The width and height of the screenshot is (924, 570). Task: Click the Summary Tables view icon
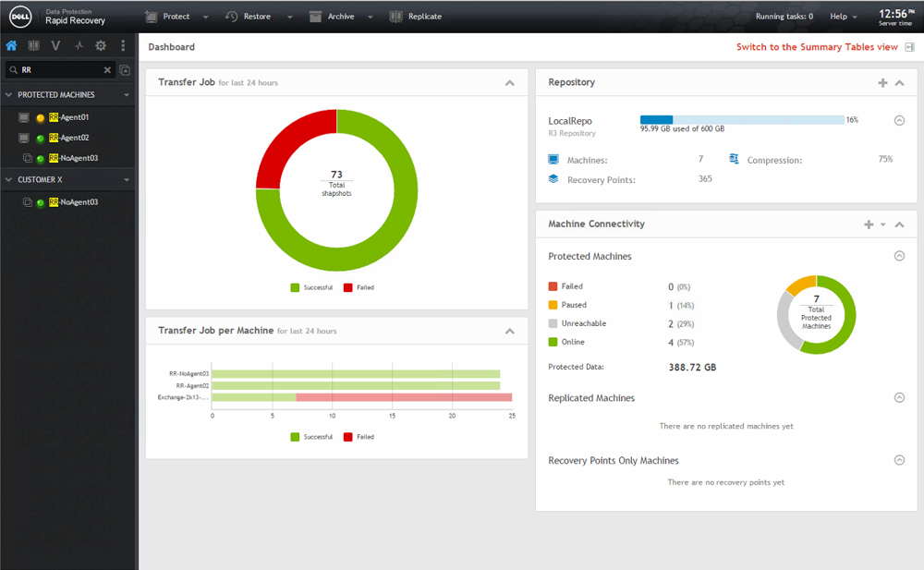(910, 46)
